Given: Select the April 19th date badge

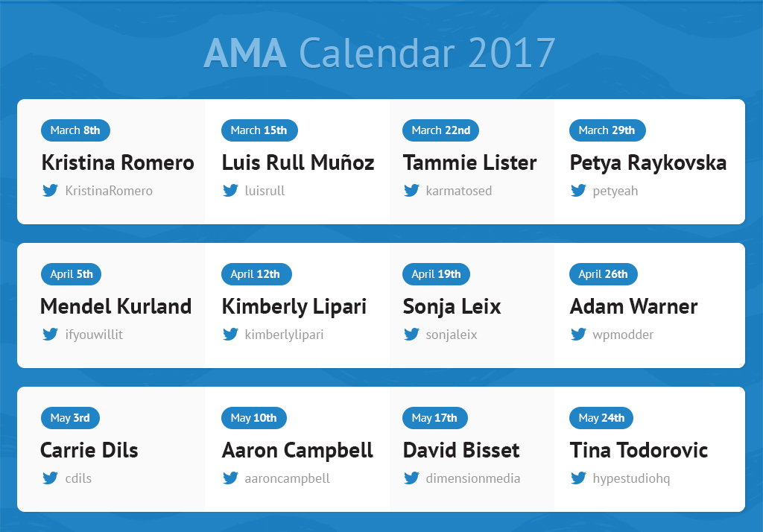Looking at the screenshot, I should pyautogui.click(x=436, y=274).
